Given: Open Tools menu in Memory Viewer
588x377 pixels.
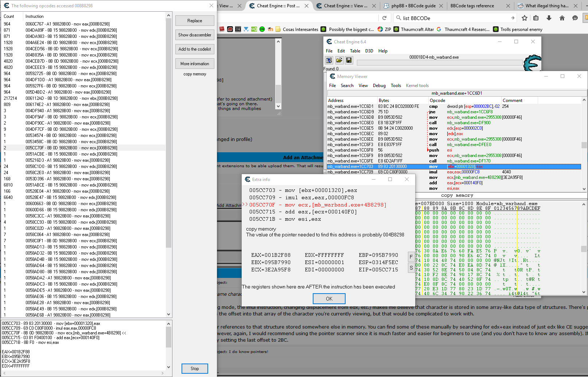Looking at the screenshot, I should pos(396,86).
